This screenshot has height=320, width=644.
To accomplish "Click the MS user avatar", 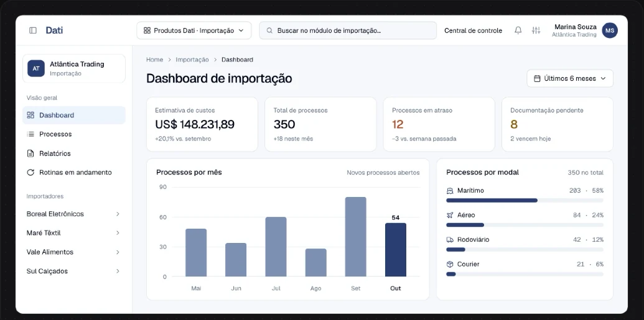I will pyautogui.click(x=610, y=30).
